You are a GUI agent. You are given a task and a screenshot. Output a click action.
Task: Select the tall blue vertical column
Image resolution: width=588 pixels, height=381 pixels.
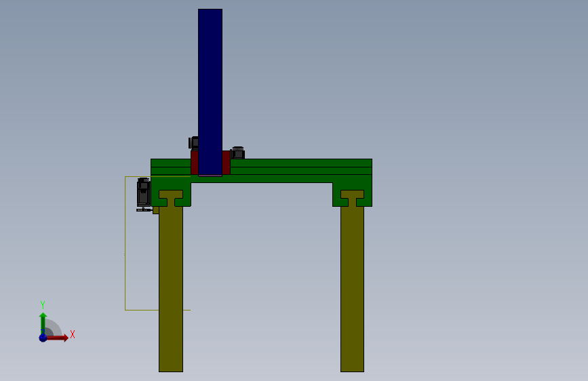(x=210, y=92)
